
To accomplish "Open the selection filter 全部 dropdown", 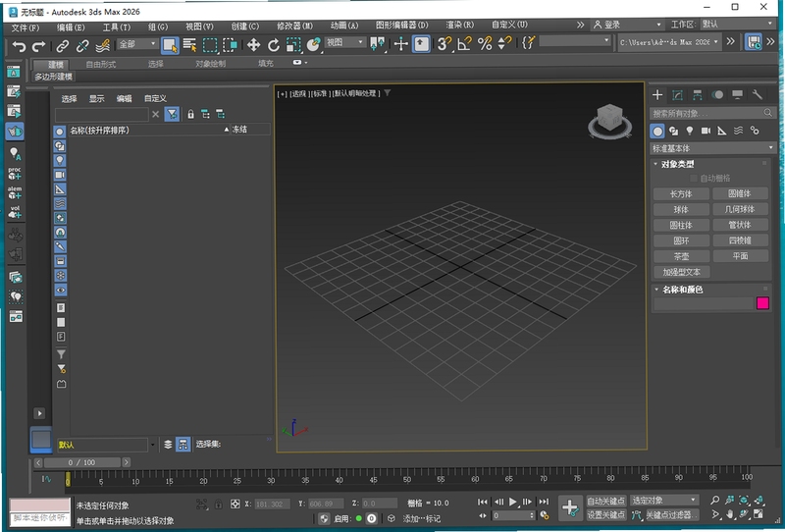I will [x=137, y=44].
